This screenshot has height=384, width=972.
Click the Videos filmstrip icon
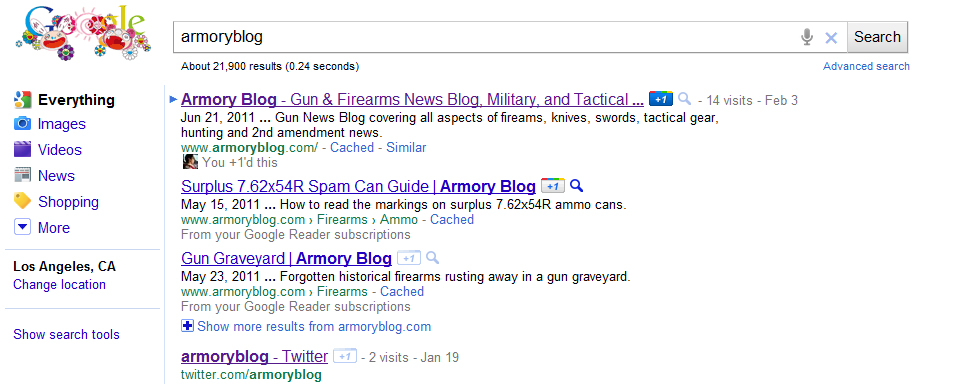coord(22,150)
